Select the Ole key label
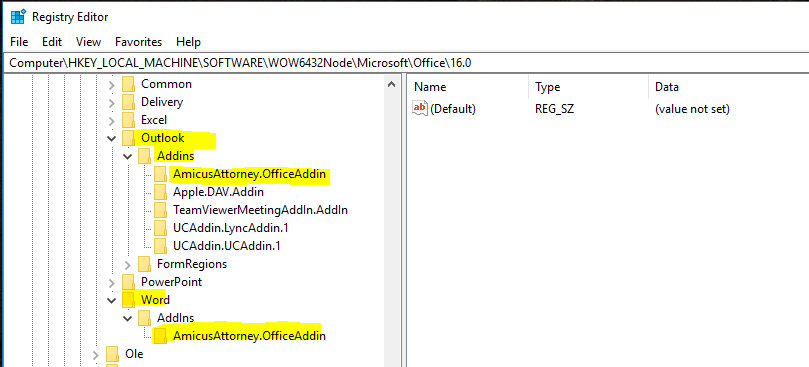The height and width of the screenshot is (367, 809). [x=134, y=354]
